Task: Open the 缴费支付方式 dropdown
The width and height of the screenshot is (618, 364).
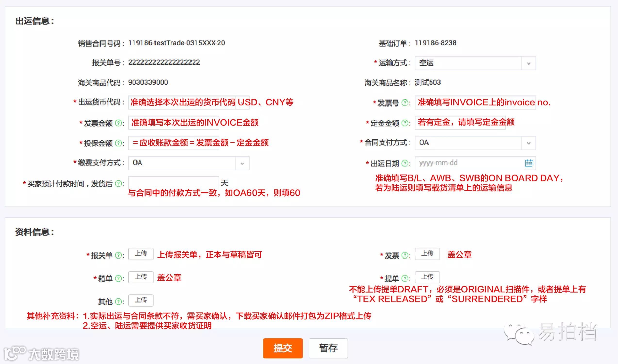Action: [242, 163]
